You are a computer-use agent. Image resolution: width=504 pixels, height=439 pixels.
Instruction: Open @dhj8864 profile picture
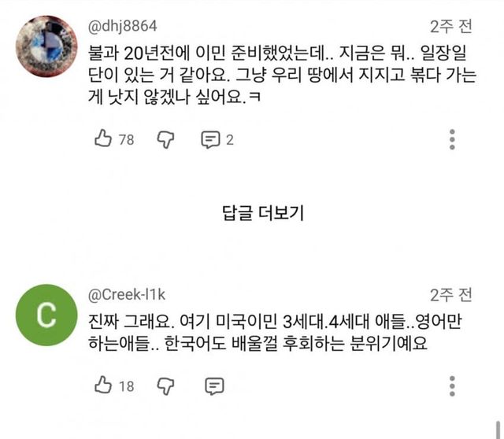click(46, 48)
